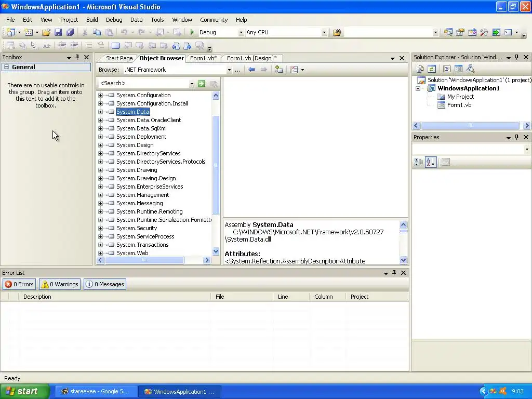The height and width of the screenshot is (399, 532).
Task: Open the Debug configuration dropdown
Action: [x=241, y=33]
